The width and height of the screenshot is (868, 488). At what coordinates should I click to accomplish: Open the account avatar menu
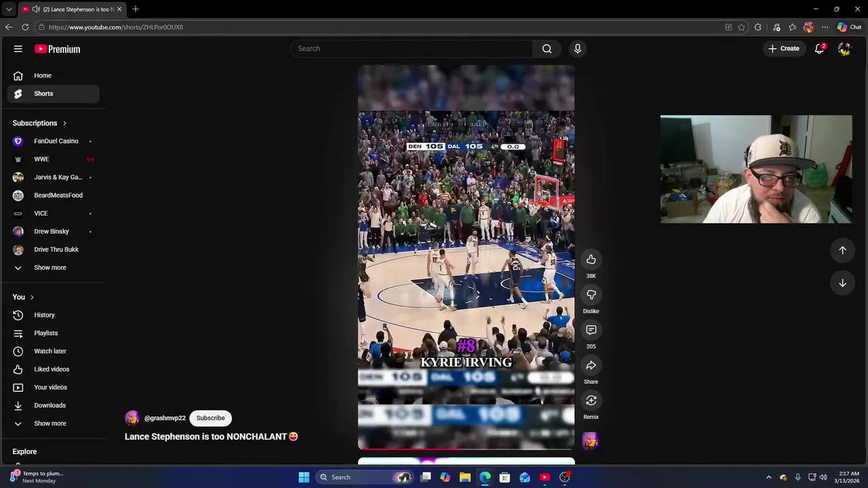[x=844, y=49]
